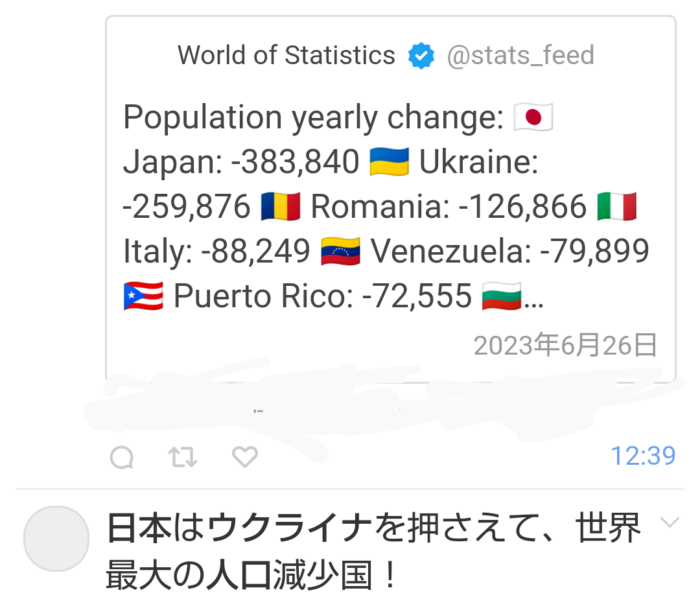Click the Romania flag emoji
700x610 pixels.
coord(281,206)
